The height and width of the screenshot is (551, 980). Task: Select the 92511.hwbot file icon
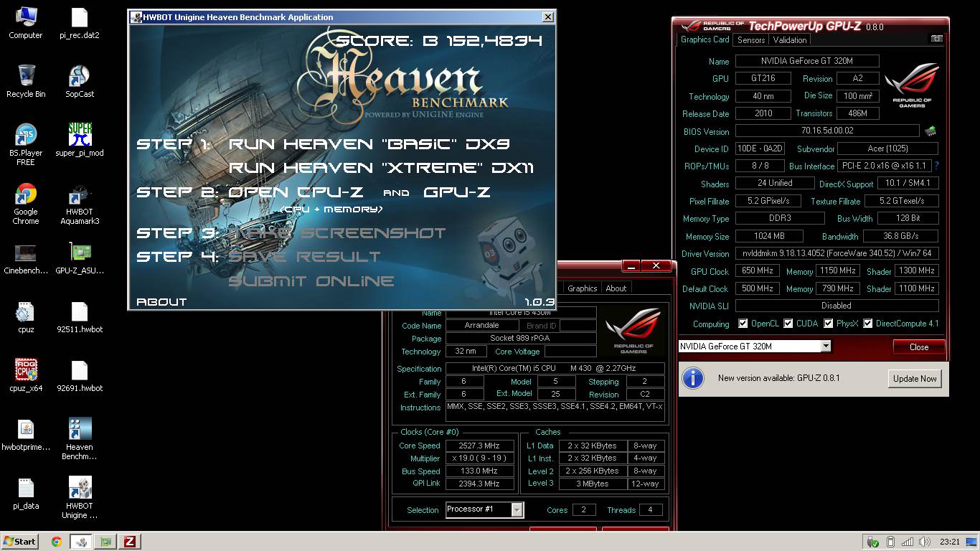[79, 317]
